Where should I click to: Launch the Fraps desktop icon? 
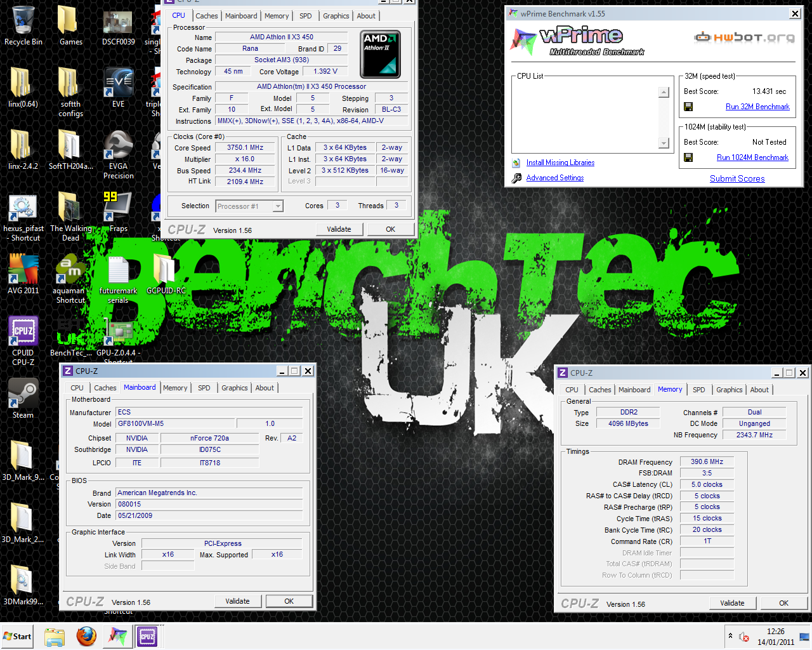(x=118, y=212)
